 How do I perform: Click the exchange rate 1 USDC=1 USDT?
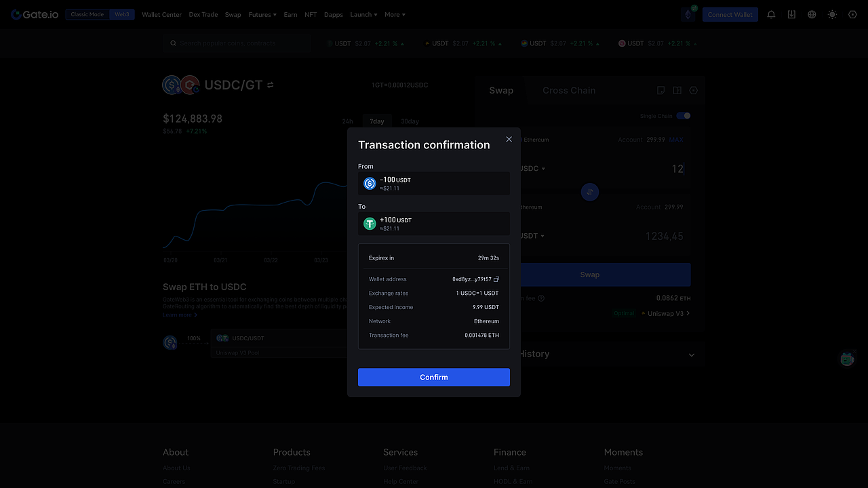click(477, 293)
